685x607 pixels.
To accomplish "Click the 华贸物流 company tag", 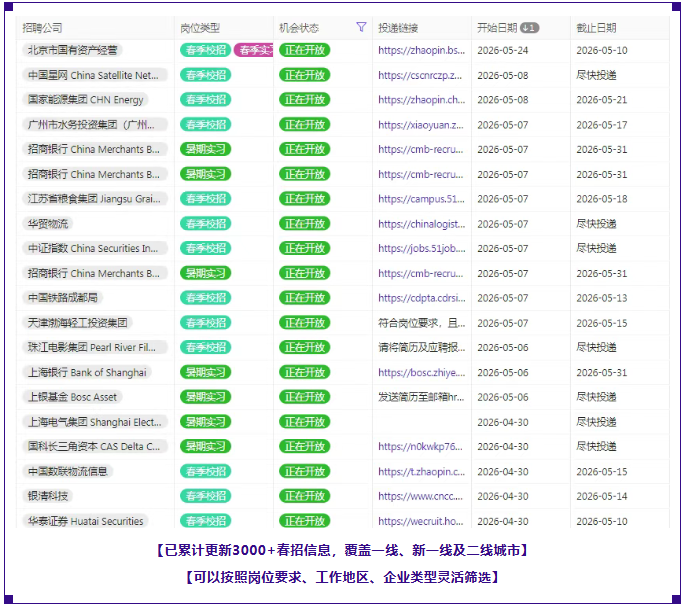I will [x=48, y=224].
